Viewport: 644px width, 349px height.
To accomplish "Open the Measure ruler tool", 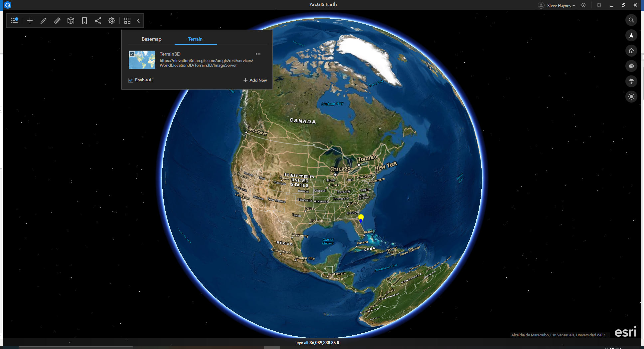I will [57, 21].
